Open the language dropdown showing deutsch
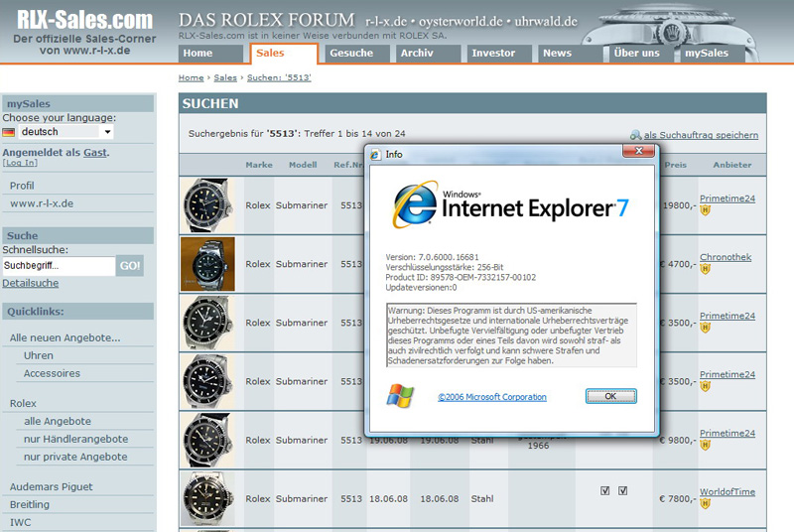Image resolution: width=794 pixels, height=532 pixels. [x=66, y=132]
